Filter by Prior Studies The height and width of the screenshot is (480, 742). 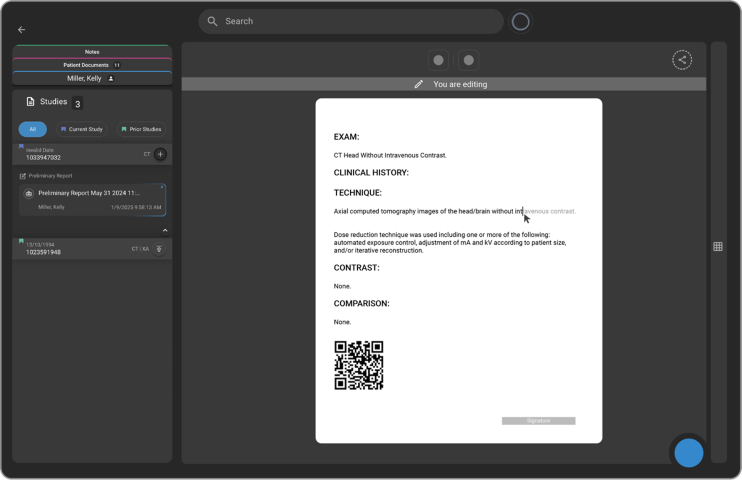140,129
